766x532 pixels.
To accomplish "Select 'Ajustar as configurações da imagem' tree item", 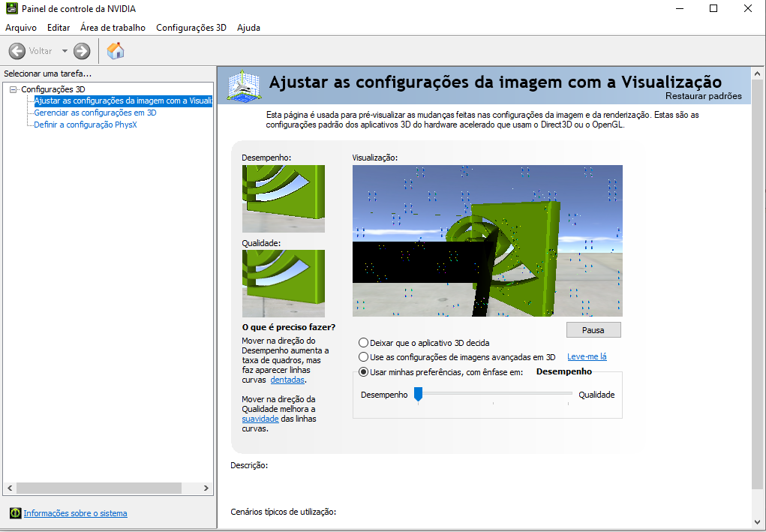I will tap(123, 101).
